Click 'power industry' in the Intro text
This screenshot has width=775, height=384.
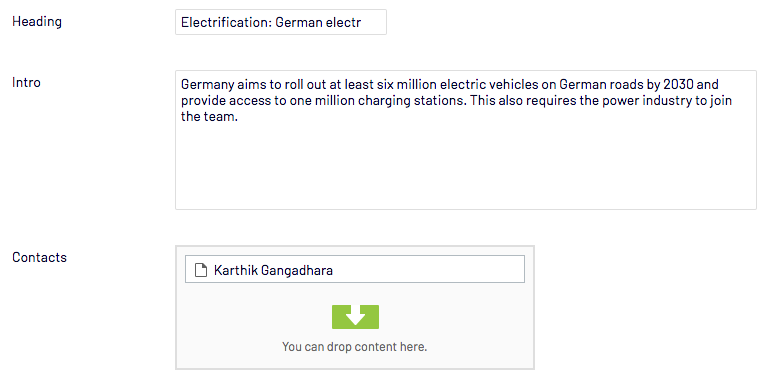625,101
